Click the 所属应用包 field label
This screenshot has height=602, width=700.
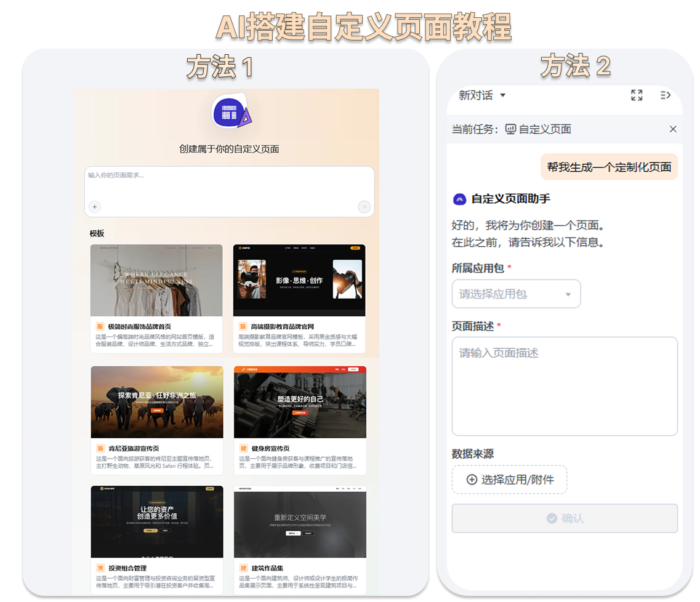pyautogui.click(x=478, y=268)
